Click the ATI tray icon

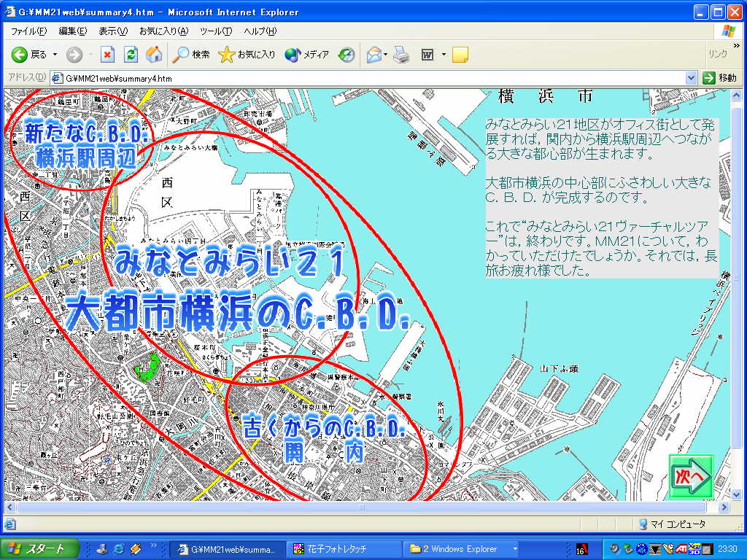681,549
